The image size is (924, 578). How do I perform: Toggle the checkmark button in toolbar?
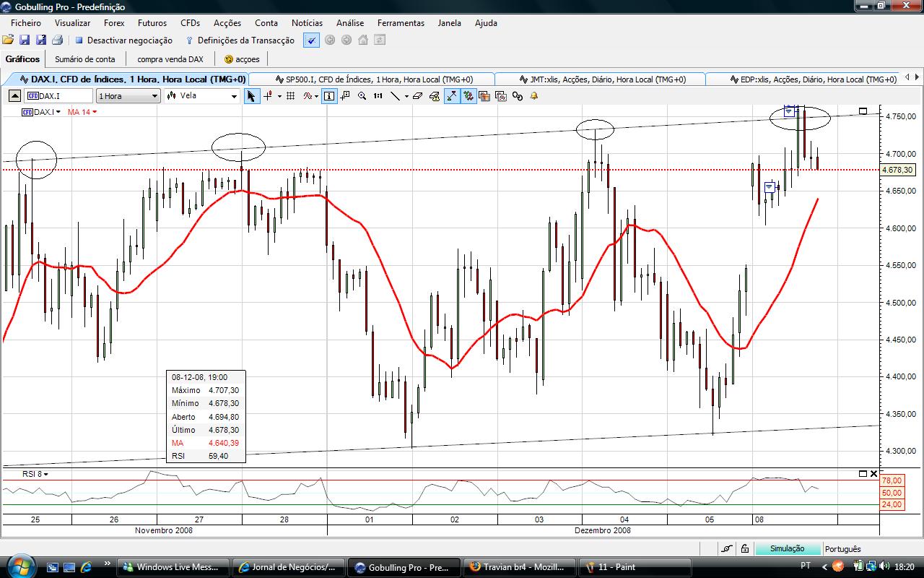[x=311, y=40]
